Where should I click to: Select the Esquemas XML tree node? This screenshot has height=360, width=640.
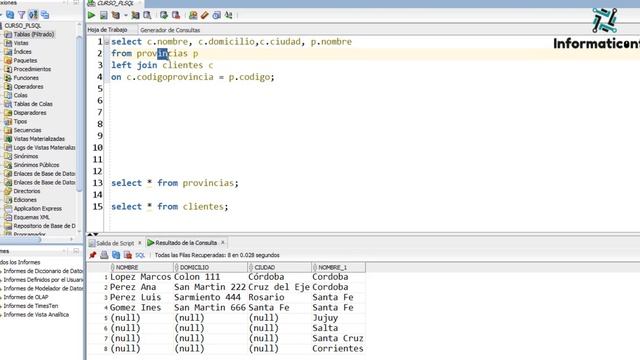click(31, 217)
